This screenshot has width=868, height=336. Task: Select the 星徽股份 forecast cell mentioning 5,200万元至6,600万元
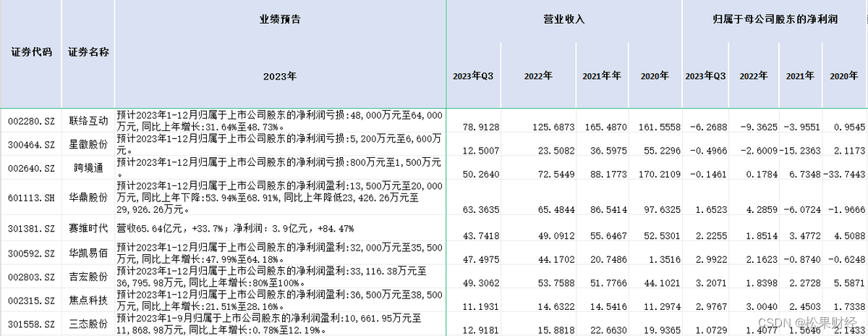pyautogui.click(x=280, y=143)
